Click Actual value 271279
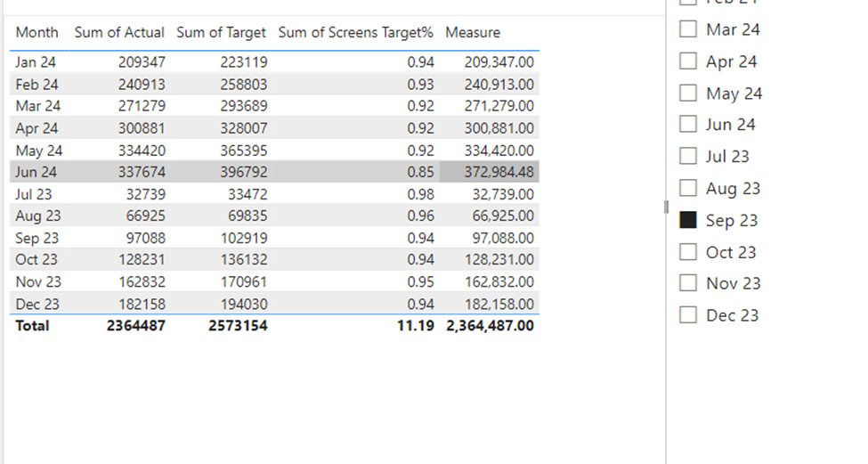The width and height of the screenshot is (868, 464). 142,106
